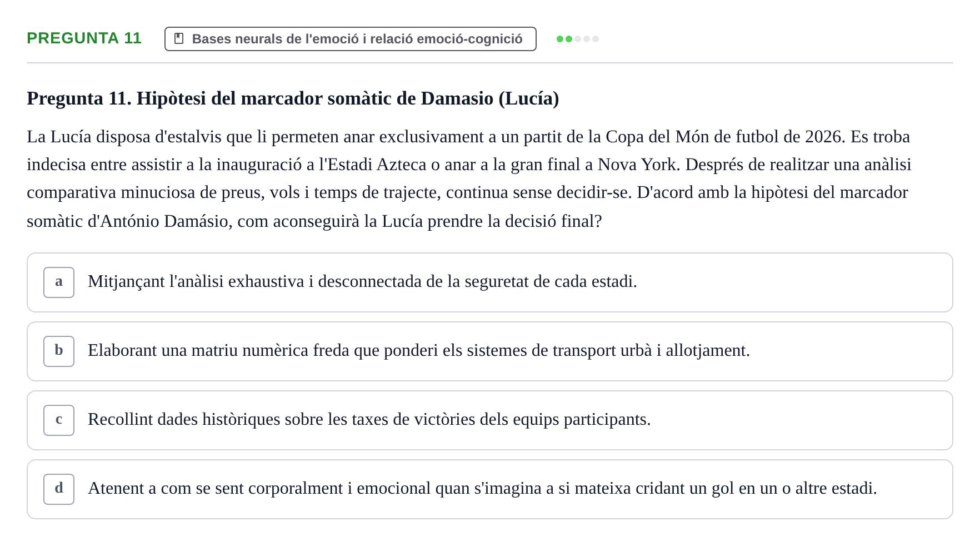Viewport: 980px width, 546px height.
Task: Click the question paragraph about Lucía's decision
Action: coord(469,179)
